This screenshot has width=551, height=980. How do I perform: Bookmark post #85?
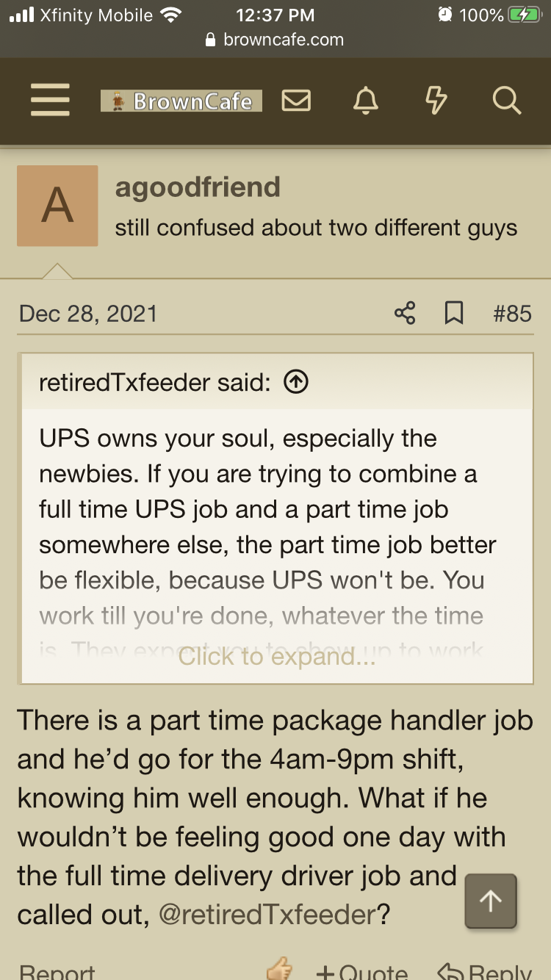pyautogui.click(x=455, y=314)
